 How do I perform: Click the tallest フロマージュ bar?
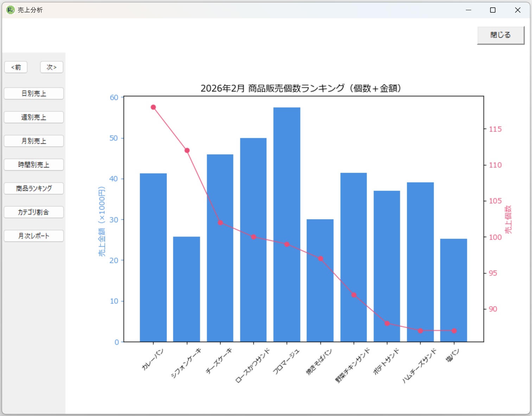click(287, 225)
